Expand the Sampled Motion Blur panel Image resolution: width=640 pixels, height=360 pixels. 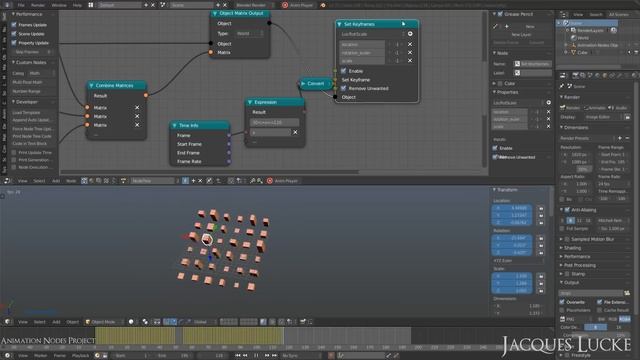562,239
